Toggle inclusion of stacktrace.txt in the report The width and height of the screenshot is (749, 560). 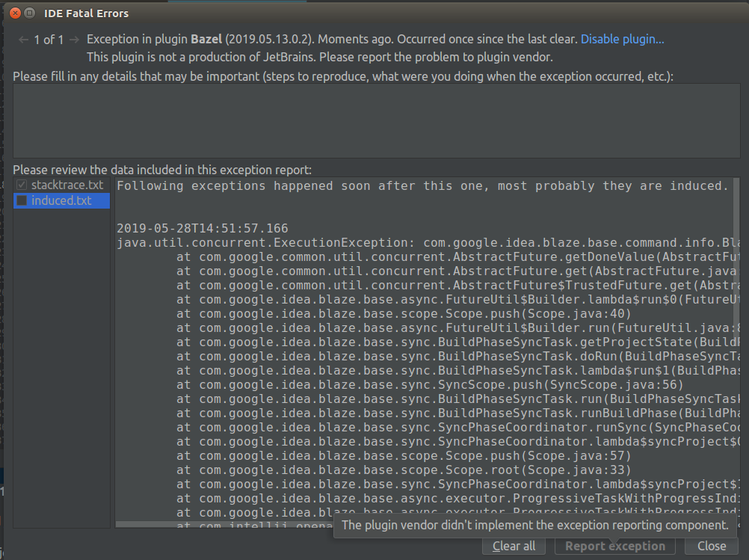(22, 185)
